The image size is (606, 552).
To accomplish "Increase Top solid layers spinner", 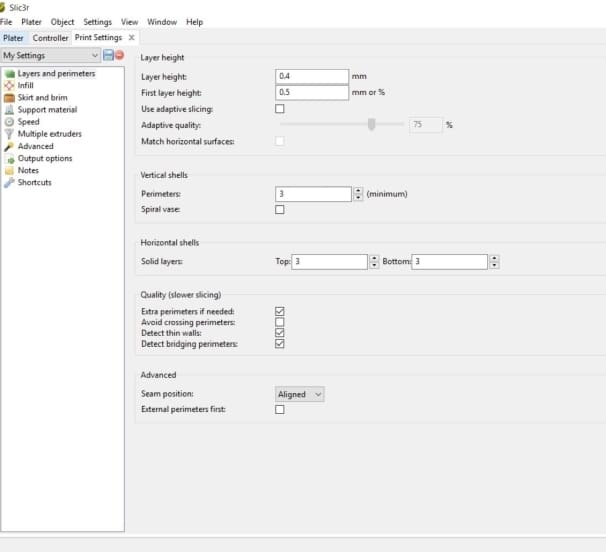I will tap(374, 258).
